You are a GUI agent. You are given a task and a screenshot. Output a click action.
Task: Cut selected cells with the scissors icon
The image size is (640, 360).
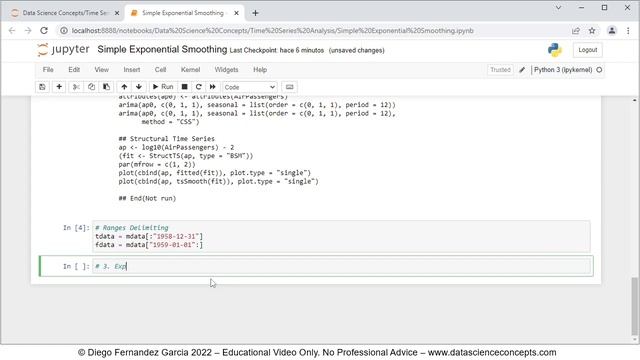click(x=76, y=87)
